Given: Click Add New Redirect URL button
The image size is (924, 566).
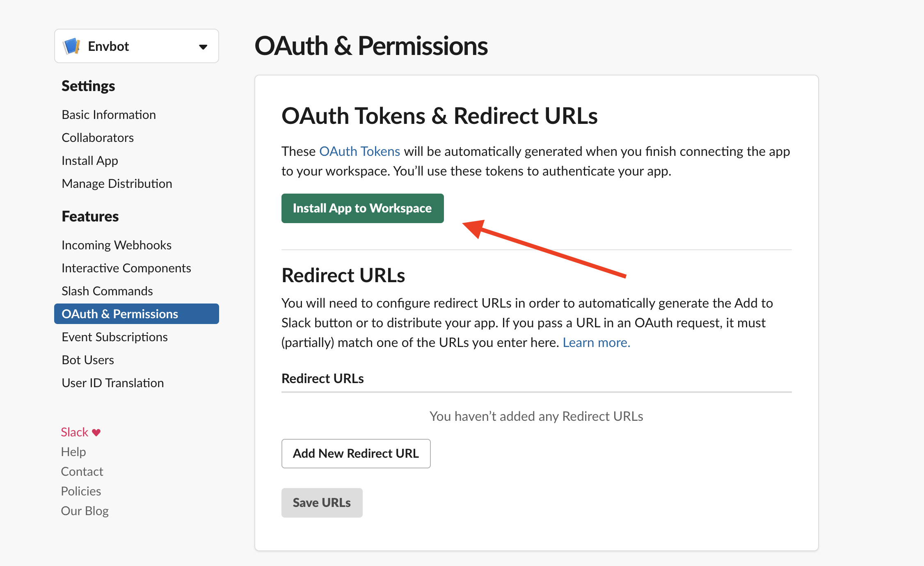Looking at the screenshot, I should click(356, 454).
